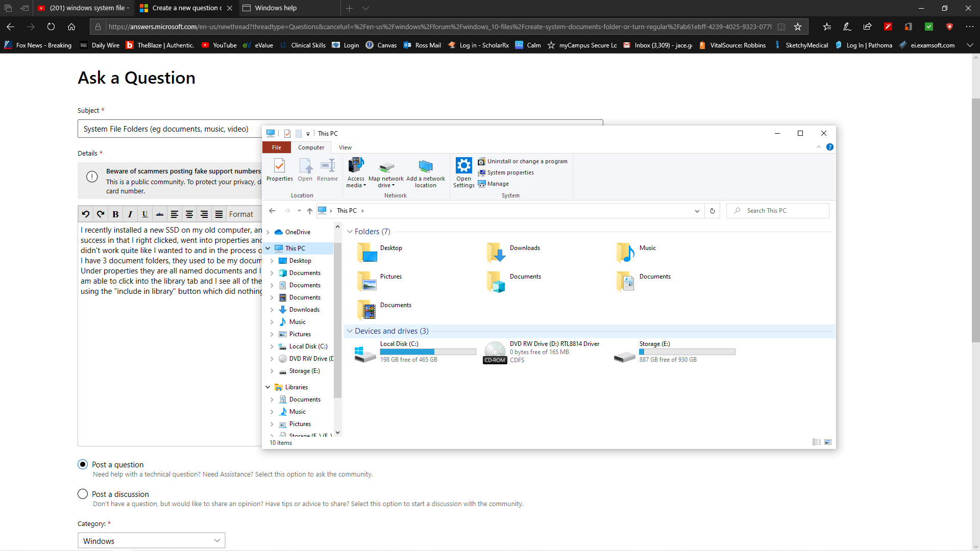
Task: Toggle underline formatting in editor
Action: click(x=145, y=214)
